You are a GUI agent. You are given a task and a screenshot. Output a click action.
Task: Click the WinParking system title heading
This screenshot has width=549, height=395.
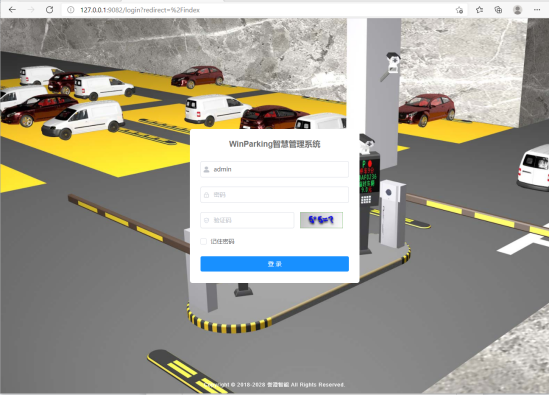274,144
